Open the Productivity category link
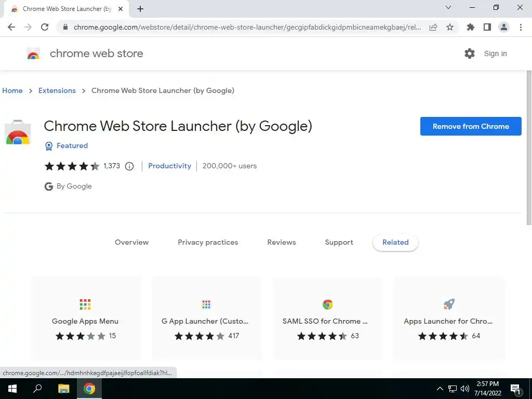The image size is (532, 399). [x=170, y=166]
